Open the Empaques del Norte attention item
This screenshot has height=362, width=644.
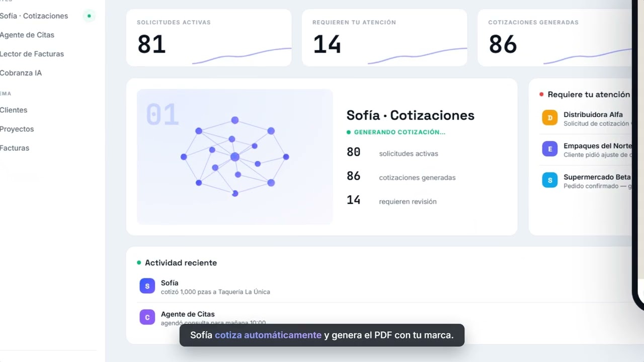click(586, 149)
